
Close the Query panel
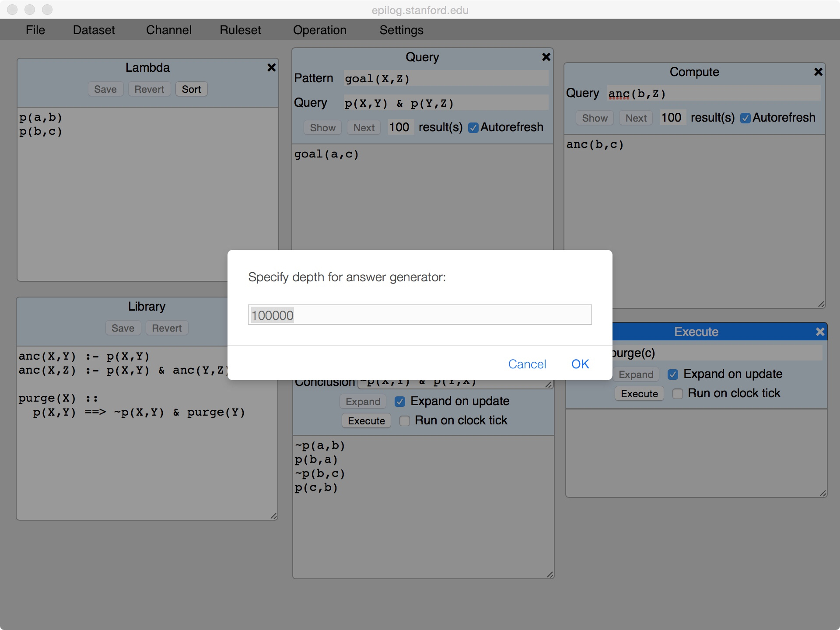[x=546, y=57]
